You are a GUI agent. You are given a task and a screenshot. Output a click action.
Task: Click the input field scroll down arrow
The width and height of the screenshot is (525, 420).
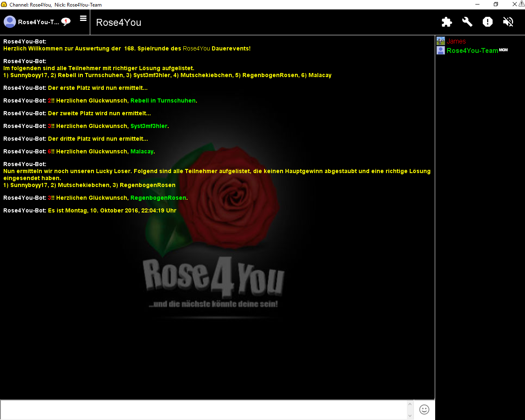click(410, 415)
